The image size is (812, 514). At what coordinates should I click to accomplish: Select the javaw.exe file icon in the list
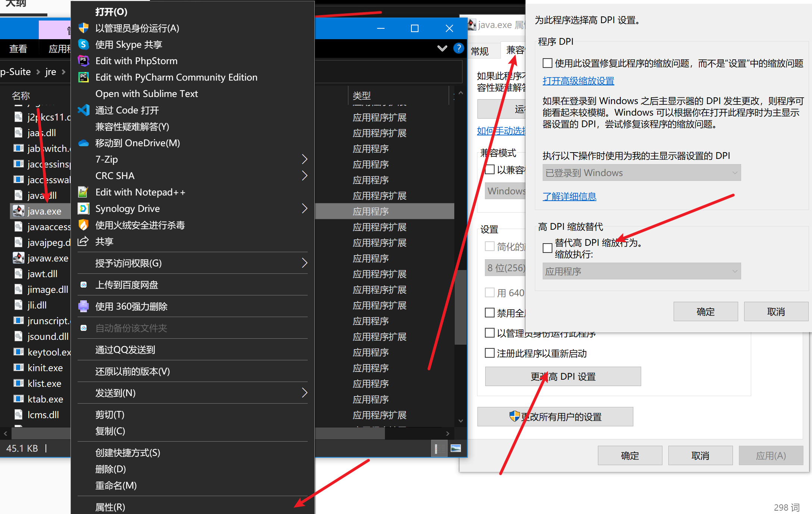[x=19, y=258]
